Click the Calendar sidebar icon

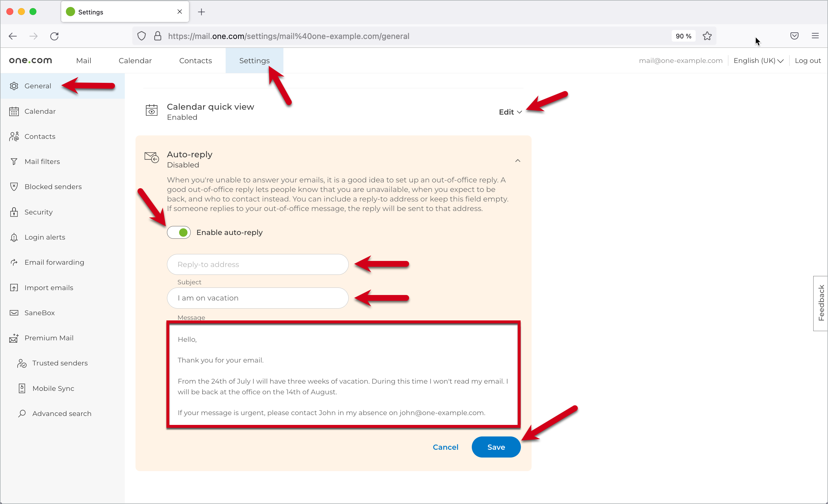(14, 111)
